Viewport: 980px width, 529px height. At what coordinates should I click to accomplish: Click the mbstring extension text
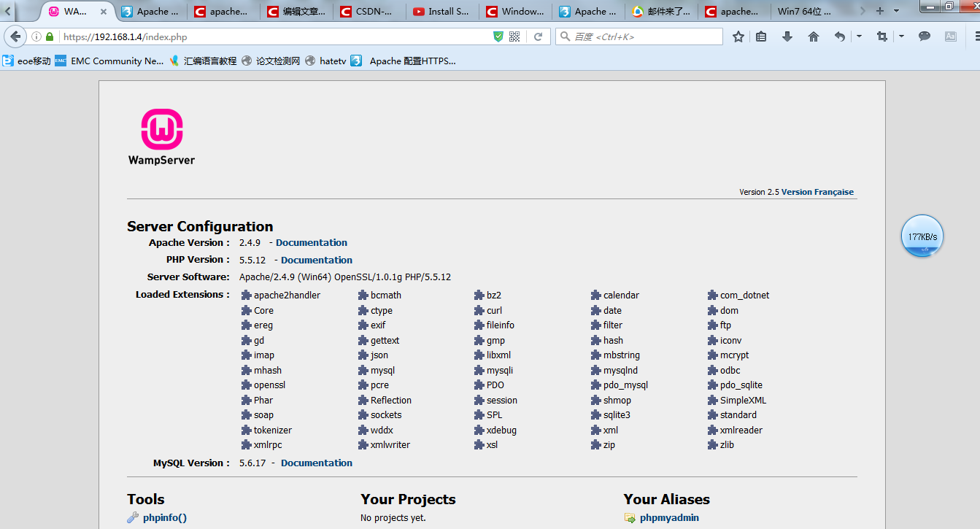[x=622, y=355]
